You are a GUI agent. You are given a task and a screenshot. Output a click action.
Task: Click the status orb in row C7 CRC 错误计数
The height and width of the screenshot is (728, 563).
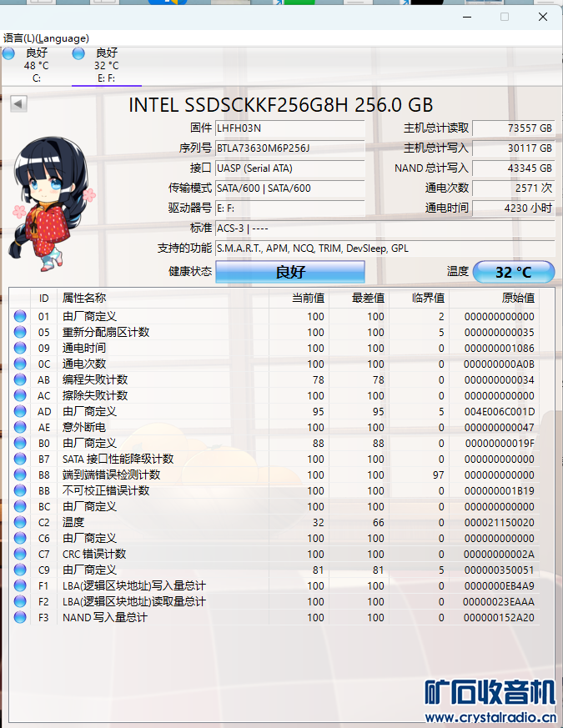click(x=20, y=554)
